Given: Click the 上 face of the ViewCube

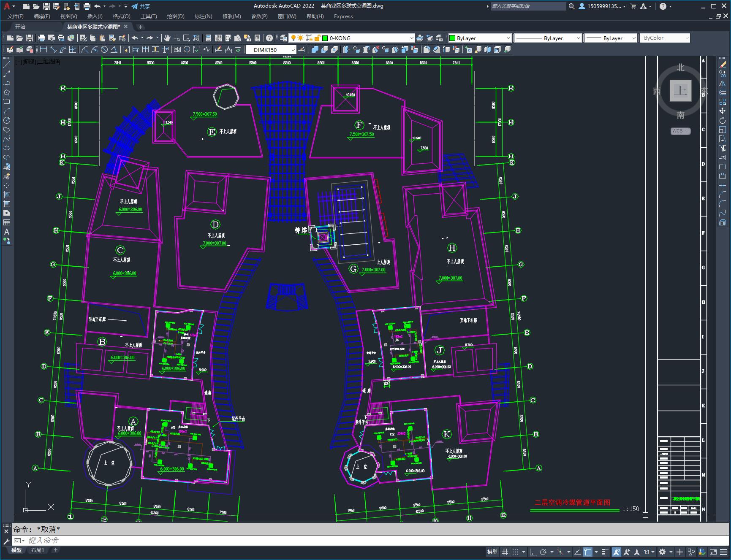Looking at the screenshot, I should coord(680,90).
